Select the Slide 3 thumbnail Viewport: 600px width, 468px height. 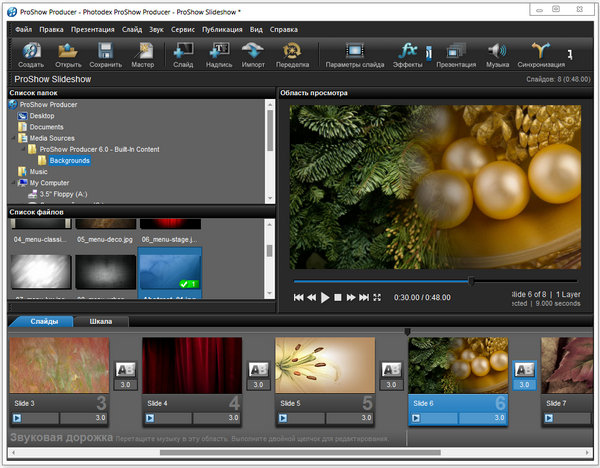coord(59,365)
